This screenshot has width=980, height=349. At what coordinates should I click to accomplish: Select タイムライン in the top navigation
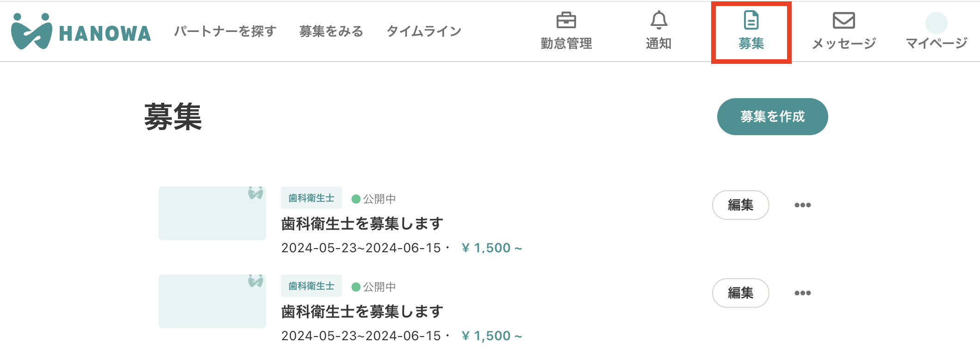pos(424,31)
